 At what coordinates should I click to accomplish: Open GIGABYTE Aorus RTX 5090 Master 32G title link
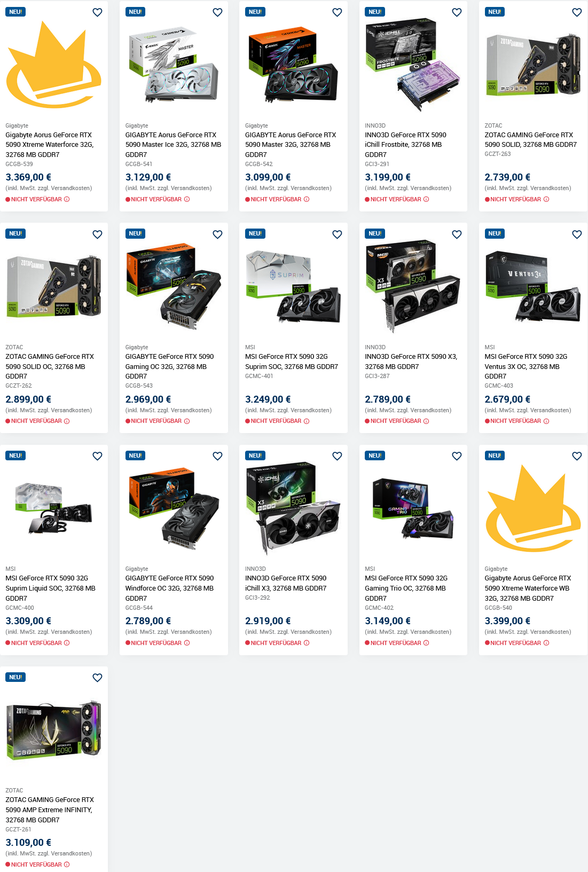291,145
